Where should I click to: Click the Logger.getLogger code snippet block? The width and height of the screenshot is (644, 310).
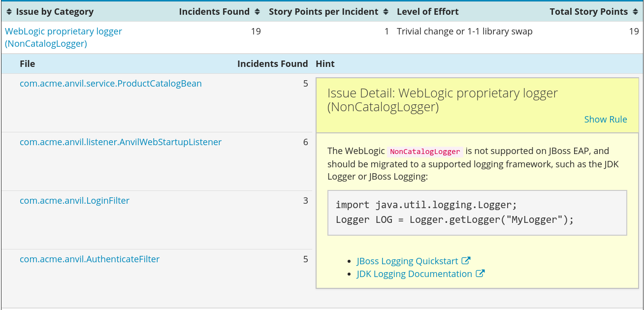pyautogui.click(x=477, y=213)
